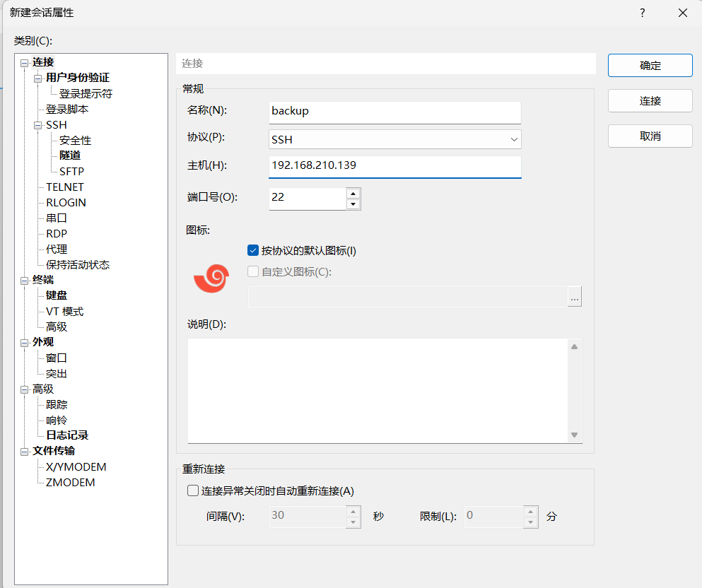Click the 连接 button on the right

pyautogui.click(x=650, y=100)
